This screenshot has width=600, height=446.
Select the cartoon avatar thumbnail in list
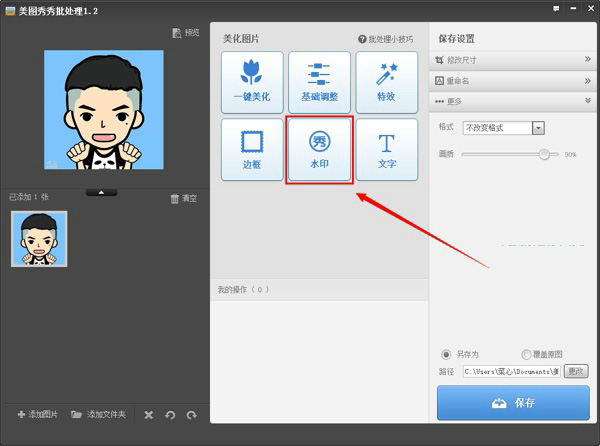39,239
